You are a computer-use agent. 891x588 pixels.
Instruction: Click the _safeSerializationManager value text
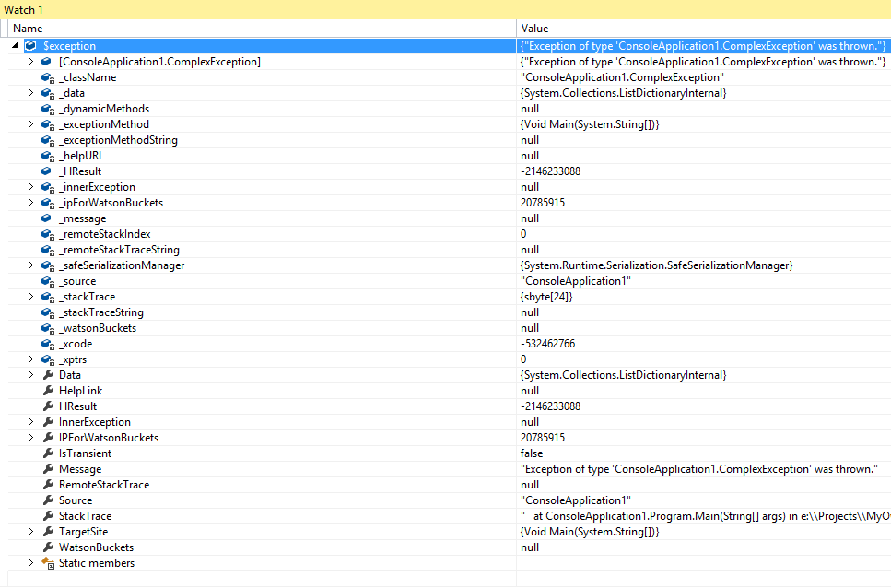pyautogui.click(x=656, y=265)
